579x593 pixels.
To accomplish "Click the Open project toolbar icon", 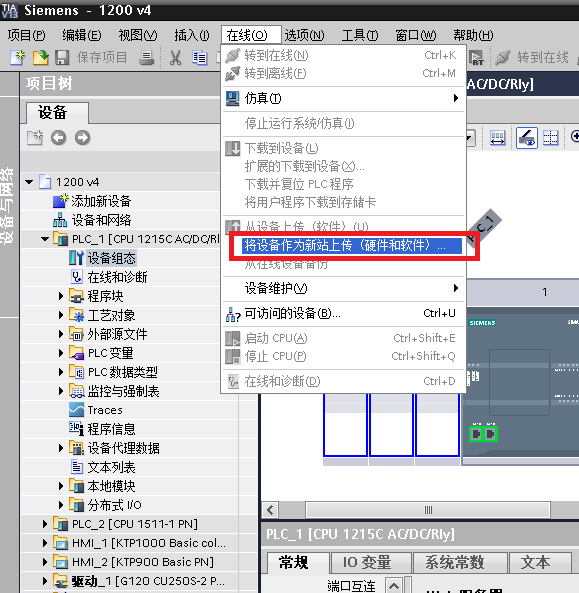I will click(x=40, y=57).
